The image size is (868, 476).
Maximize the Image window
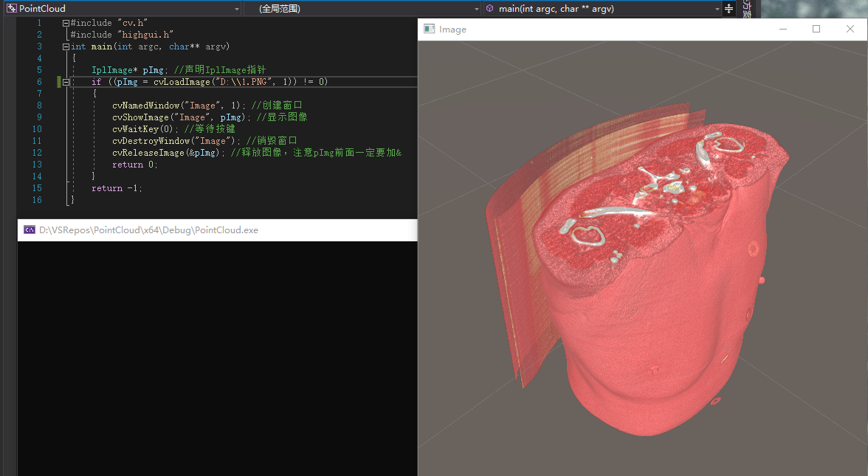[816, 29]
